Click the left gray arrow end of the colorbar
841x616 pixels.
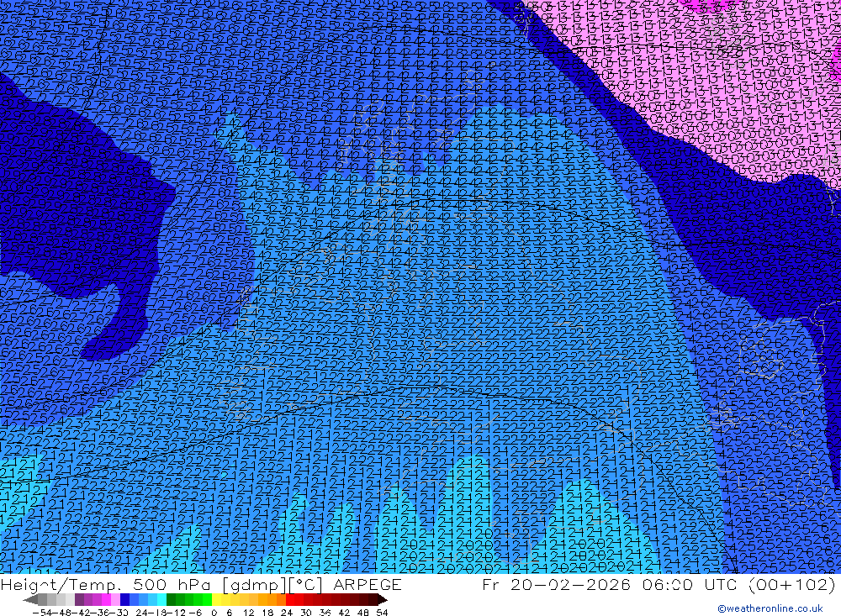(x=30, y=599)
